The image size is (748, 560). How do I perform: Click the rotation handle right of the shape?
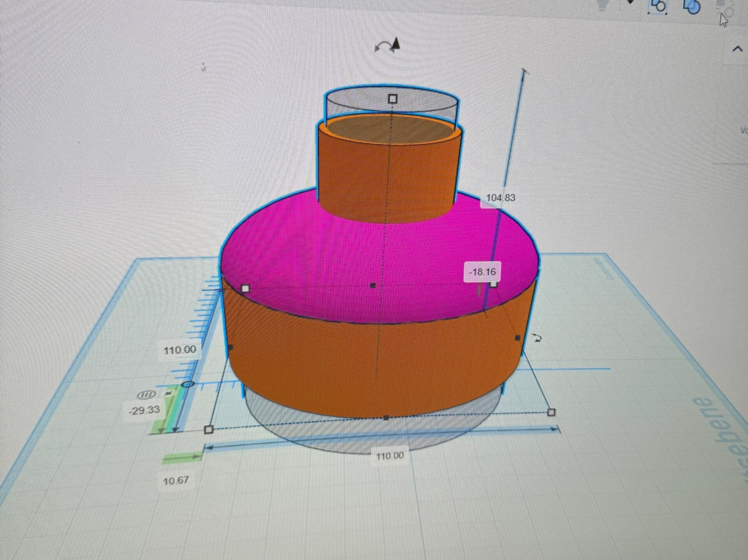click(537, 338)
